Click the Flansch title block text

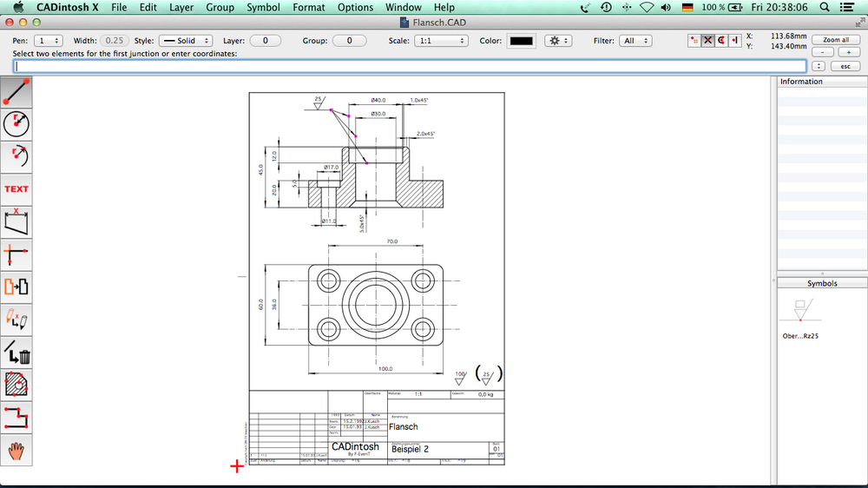(x=404, y=427)
